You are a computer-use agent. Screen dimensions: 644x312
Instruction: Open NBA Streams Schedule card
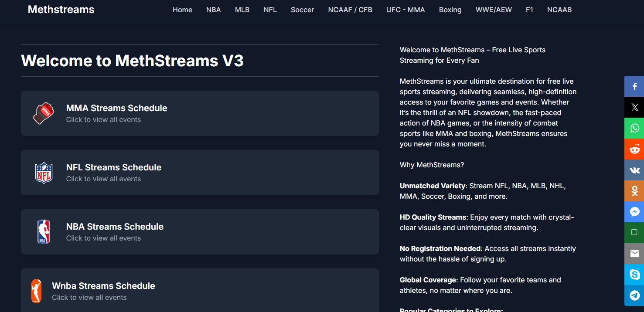point(200,232)
